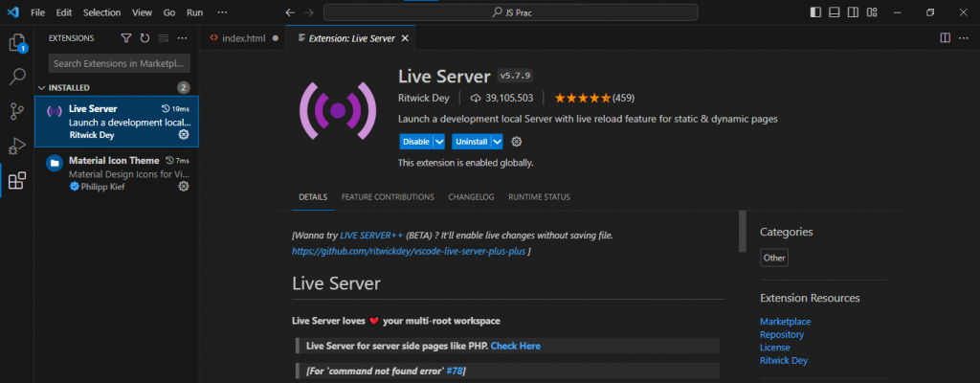Click the installed count badge 2

183,88
